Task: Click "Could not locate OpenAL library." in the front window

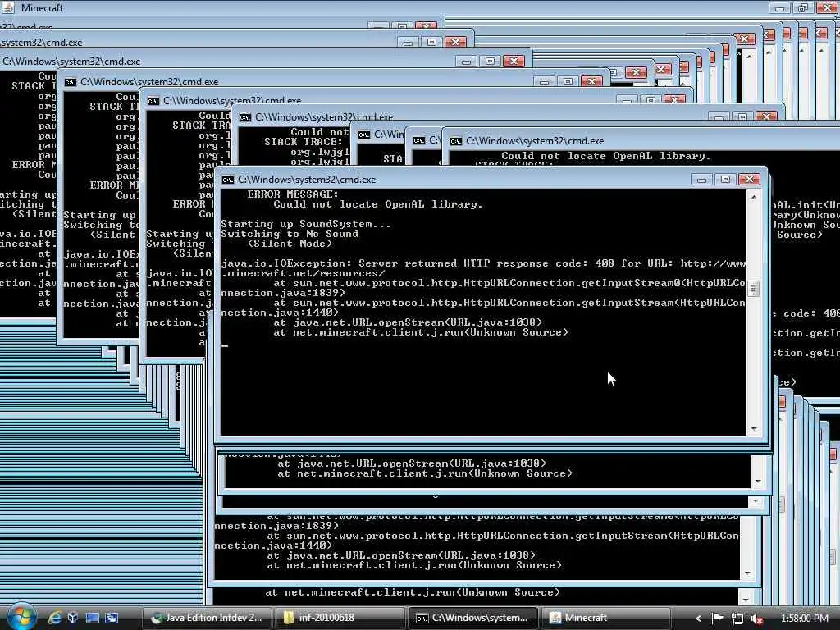Action: [x=377, y=204]
